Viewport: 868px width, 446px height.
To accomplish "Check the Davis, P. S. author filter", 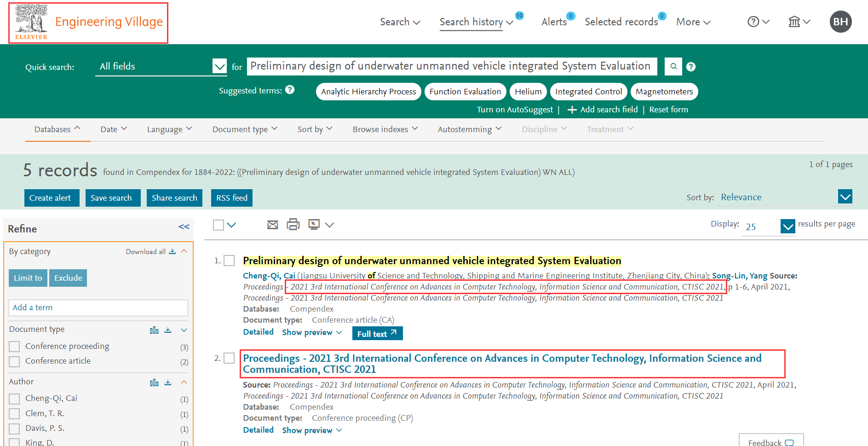I will 14,429.
